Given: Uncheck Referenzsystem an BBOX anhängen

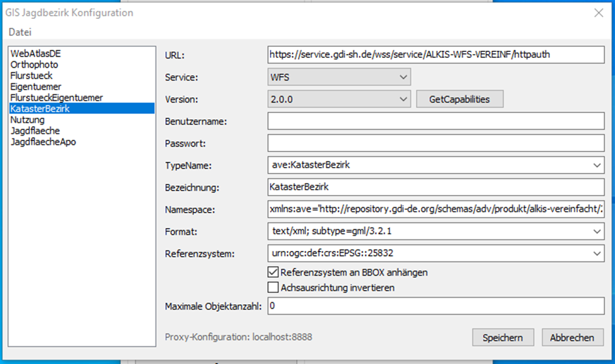Looking at the screenshot, I should 273,272.
